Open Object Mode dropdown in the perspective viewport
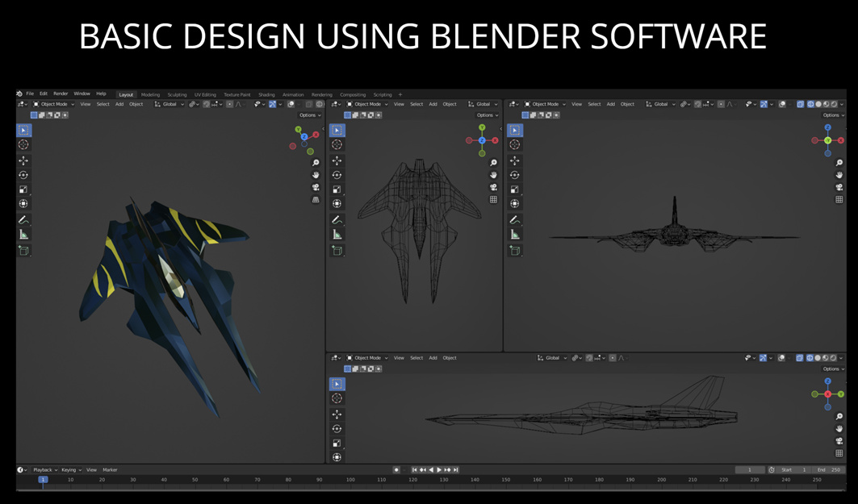 (x=53, y=104)
